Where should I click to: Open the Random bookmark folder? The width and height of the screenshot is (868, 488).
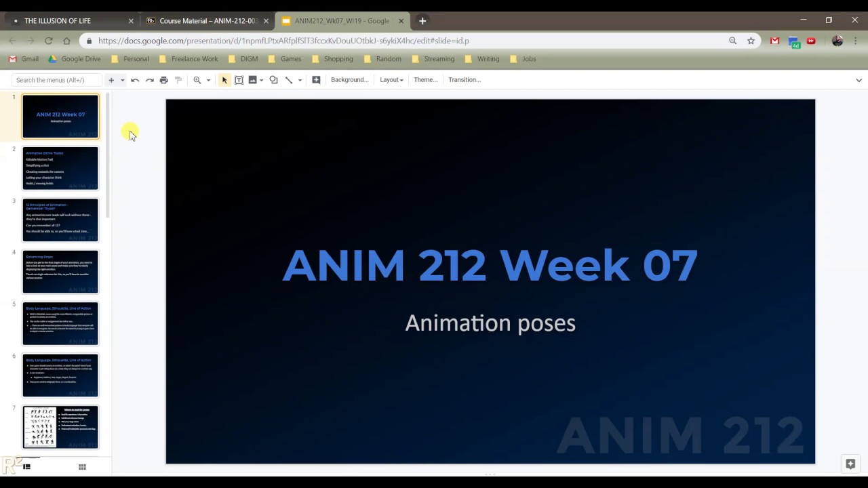coord(382,59)
